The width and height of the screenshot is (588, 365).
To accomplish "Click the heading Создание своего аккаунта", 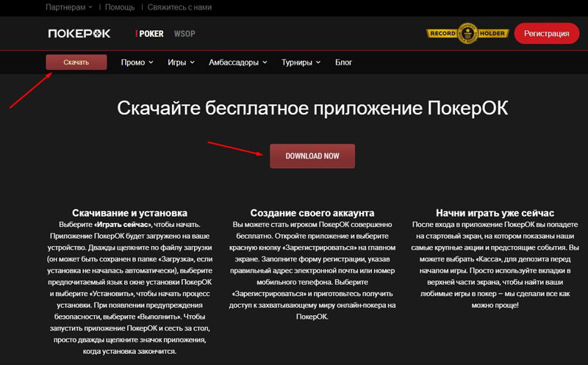I will 312,213.
